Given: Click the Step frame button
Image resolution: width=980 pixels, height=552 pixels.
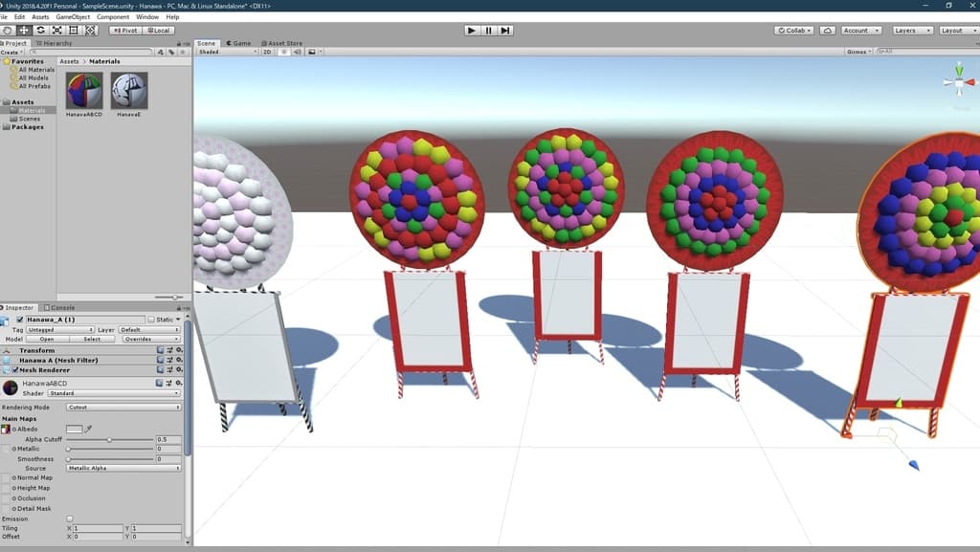Looking at the screenshot, I should tap(505, 30).
